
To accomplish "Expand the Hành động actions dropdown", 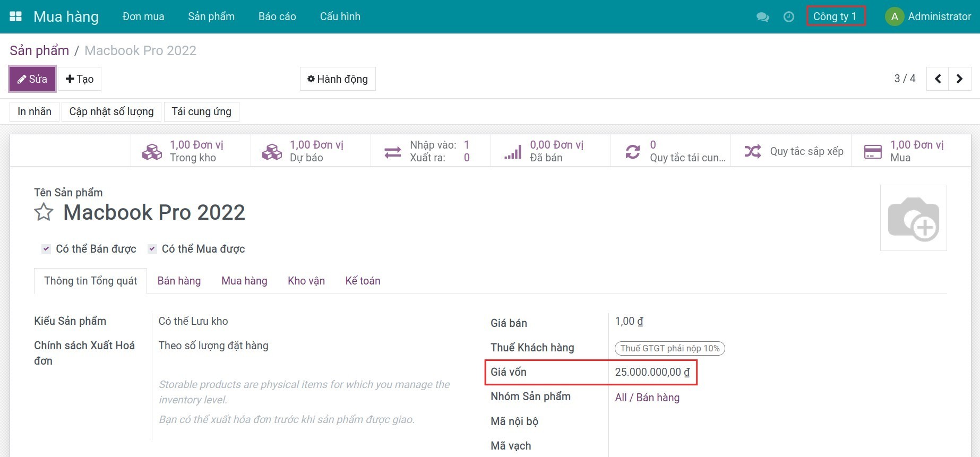I will [338, 79].
